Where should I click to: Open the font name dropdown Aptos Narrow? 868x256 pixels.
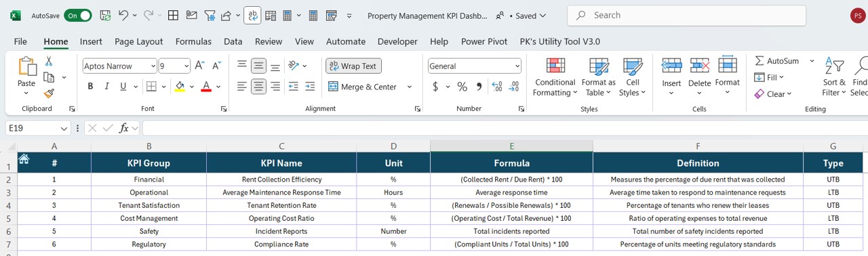tap(153, 66)
